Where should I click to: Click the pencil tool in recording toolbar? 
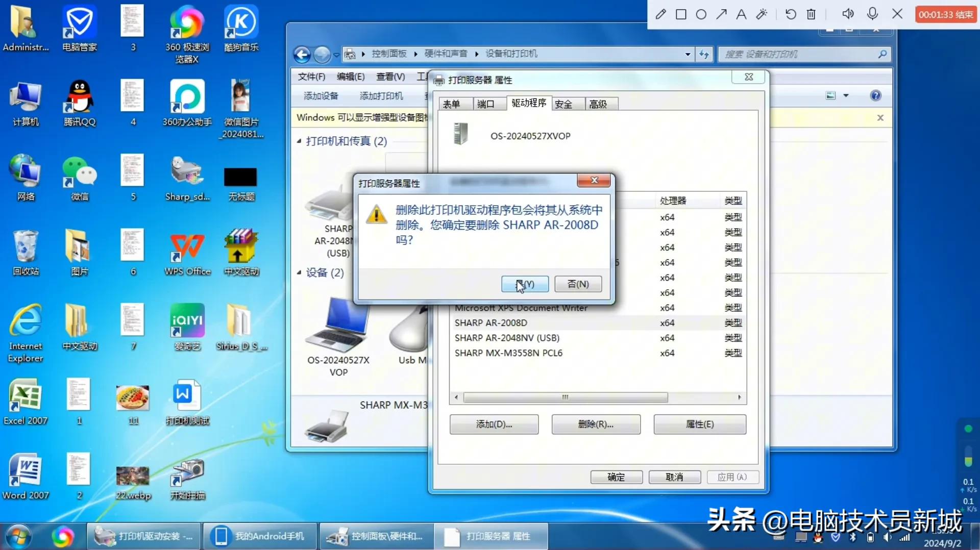click(660, 14)
